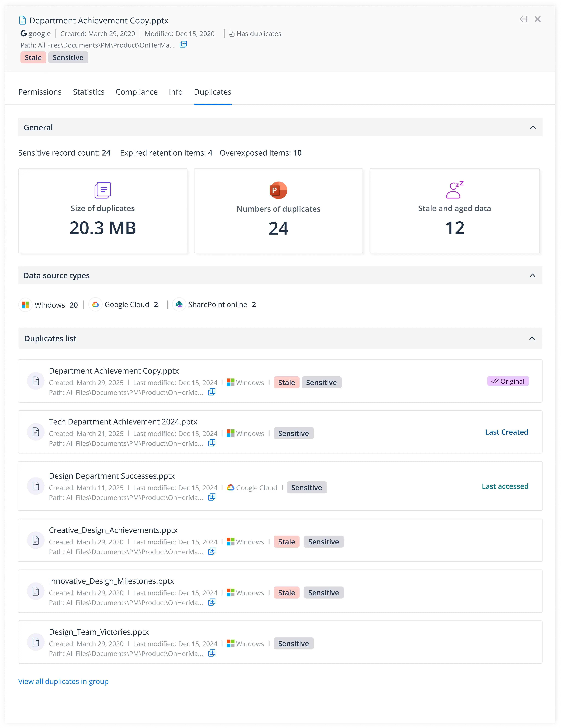Click file icon for Design_Team_Victories
This screenshot has width=561, height=728.
tap(36, 642)
